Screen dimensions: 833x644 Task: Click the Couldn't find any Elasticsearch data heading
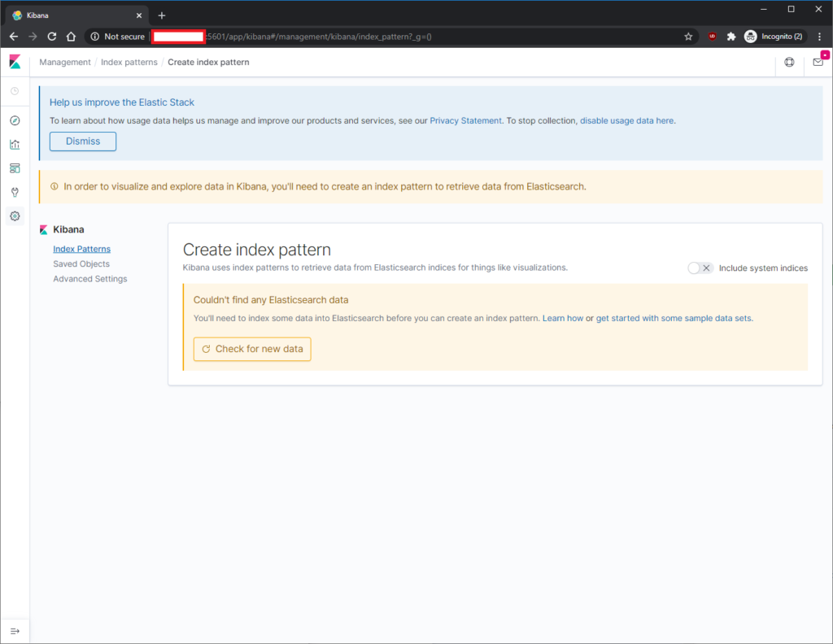[x=271, y=300]
